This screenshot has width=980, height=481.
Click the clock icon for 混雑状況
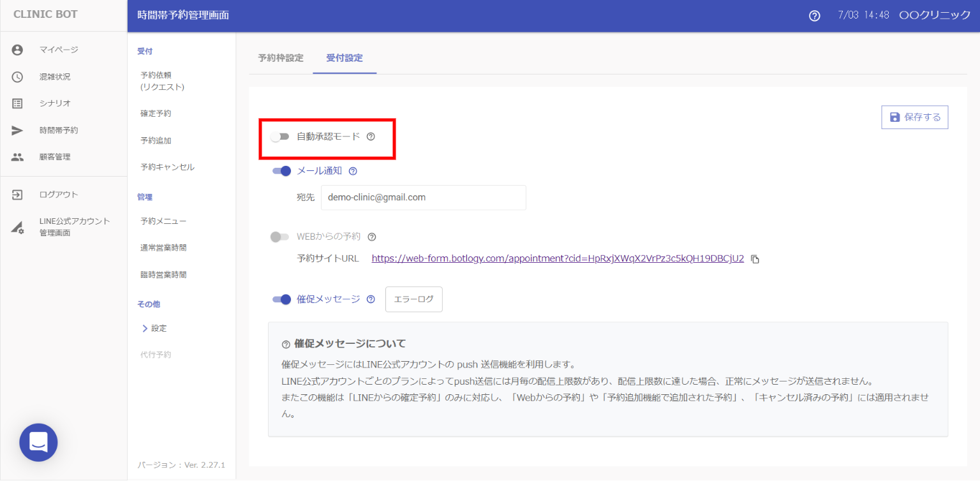[17, 77]
